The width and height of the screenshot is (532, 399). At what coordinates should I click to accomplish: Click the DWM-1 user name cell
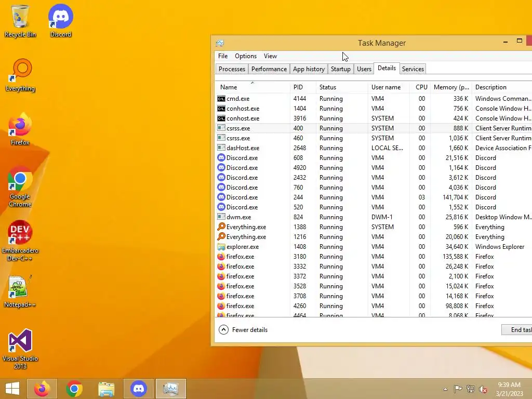click(x=382, y=217)
